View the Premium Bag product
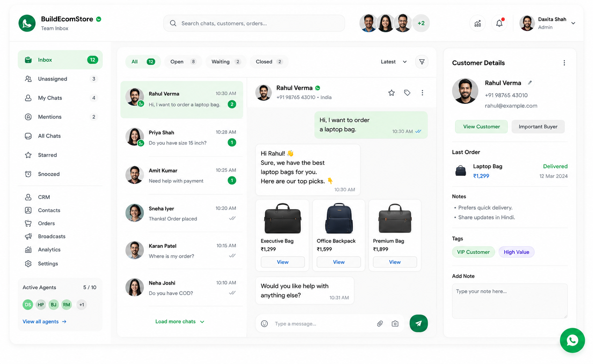This screenshot has width=593, height=364. click(x=395, y=262)
